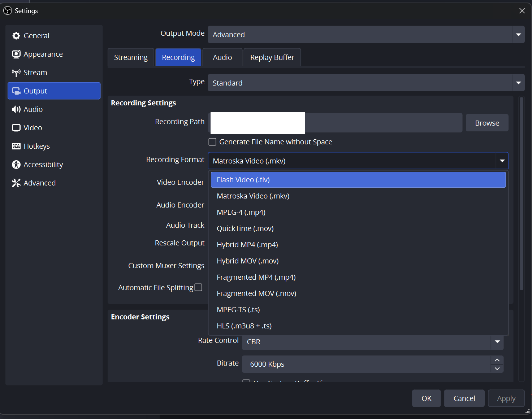
Task: Open the Output Mode dropdown
Action: click(x=366, y=35)
